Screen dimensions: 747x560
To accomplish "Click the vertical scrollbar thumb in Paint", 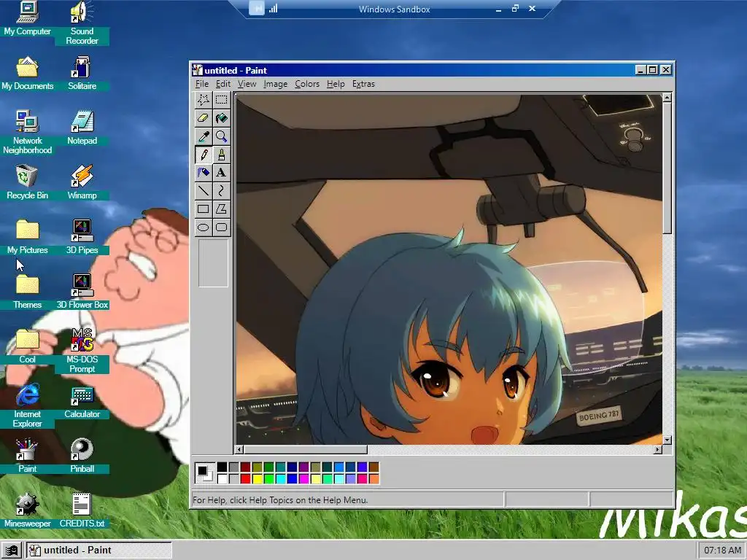I will [667, 168].
